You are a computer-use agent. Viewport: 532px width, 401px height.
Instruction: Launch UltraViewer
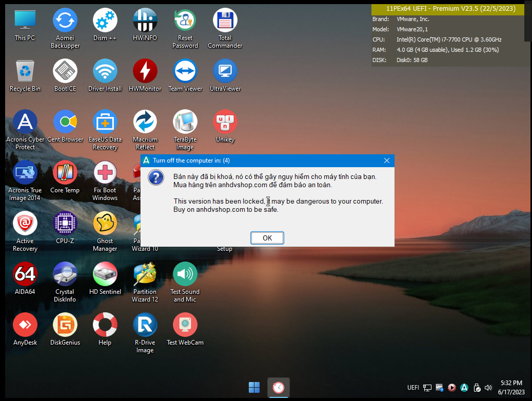coord(225,75)
